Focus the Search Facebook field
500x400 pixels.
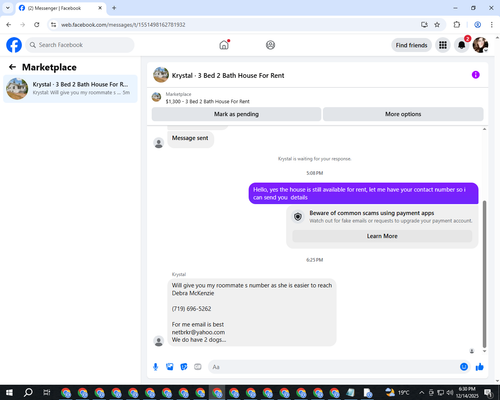(80, 45)
